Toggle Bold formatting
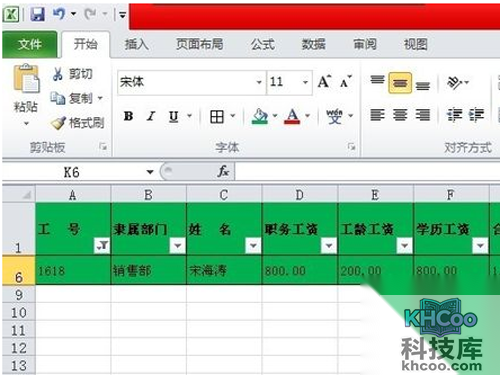 128,116
